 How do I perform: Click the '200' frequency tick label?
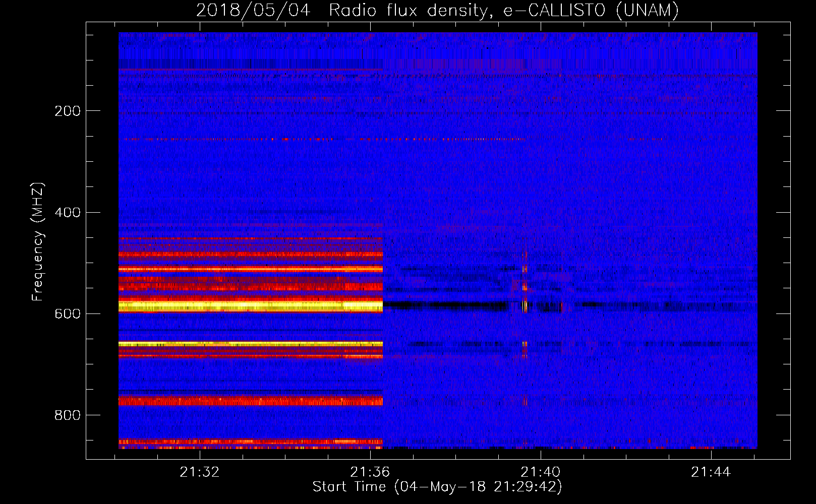coord(68,111)
